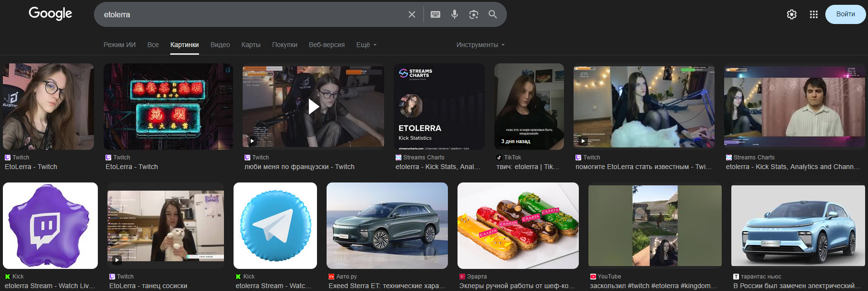Open the TikTok thumbnail marked 3 дня назад
The width and height of the screenshot is (868, 291).
pos(529,107)
